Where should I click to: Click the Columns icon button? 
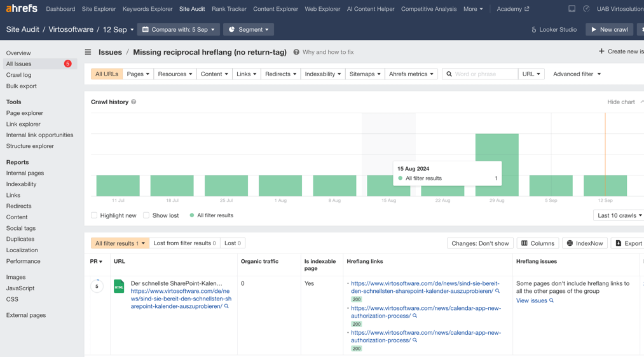(x=538, y=243)
